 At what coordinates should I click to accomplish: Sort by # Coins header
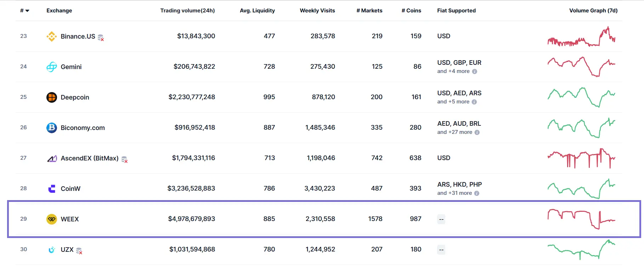tap(411, 11)
